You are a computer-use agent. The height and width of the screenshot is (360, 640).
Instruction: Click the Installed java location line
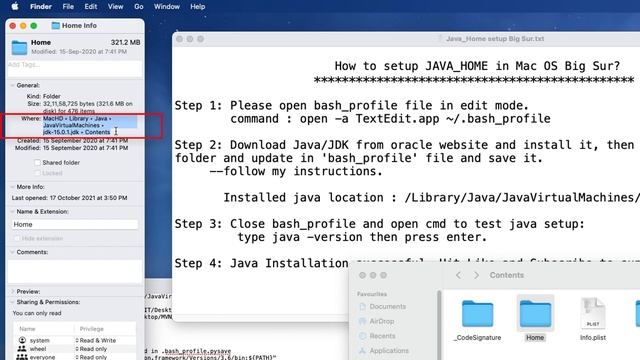[431, 198]
